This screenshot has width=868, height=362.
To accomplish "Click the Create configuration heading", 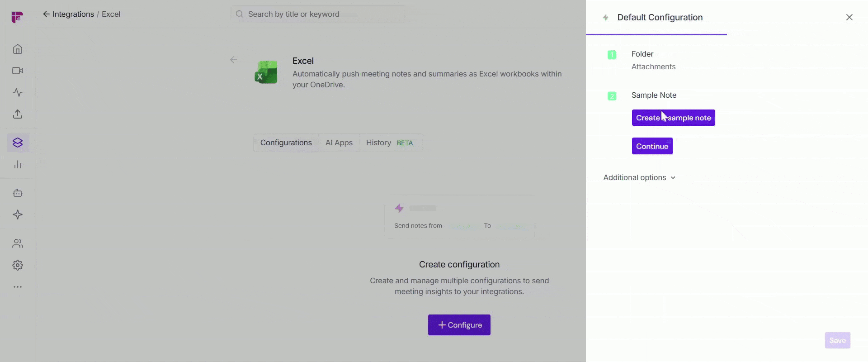I will coord(459,264).
